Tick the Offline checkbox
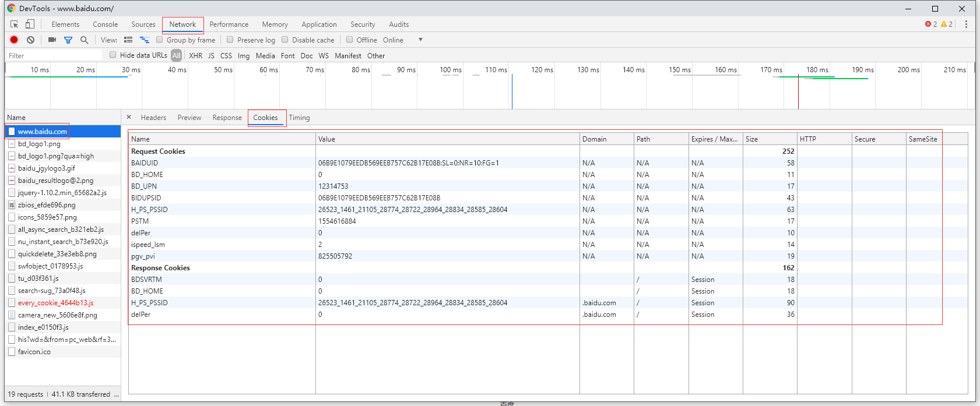 coord(350,40)
